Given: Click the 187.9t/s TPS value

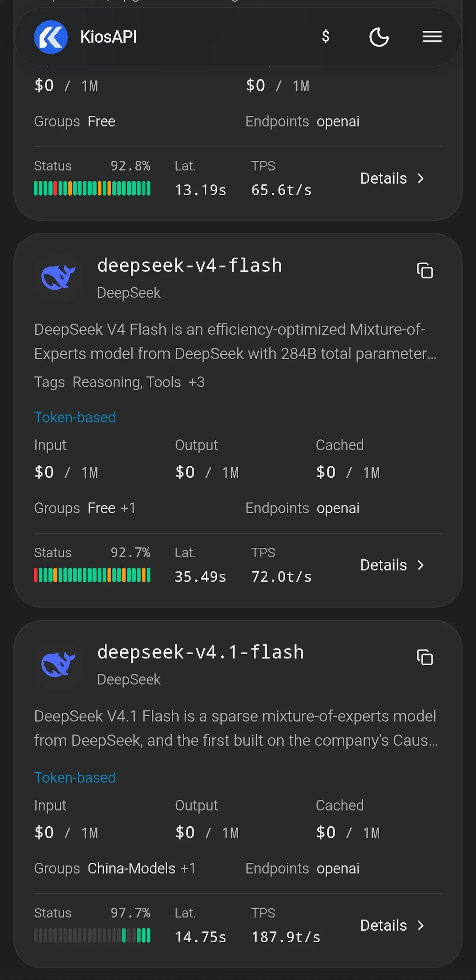Looking at the screenshot, I should pyautogui.click(x=286, y=937).
